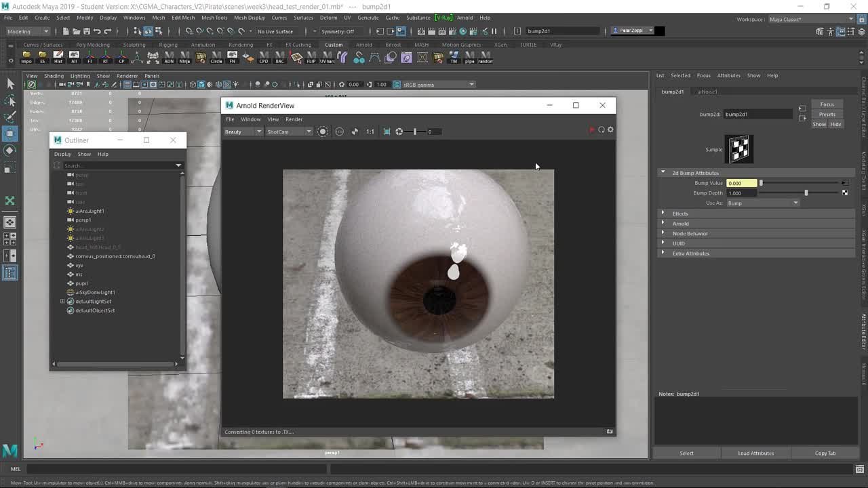Viewport: 868px width, 488px height.
Task: Toggle the No Live Surface field
Action: 275,31
